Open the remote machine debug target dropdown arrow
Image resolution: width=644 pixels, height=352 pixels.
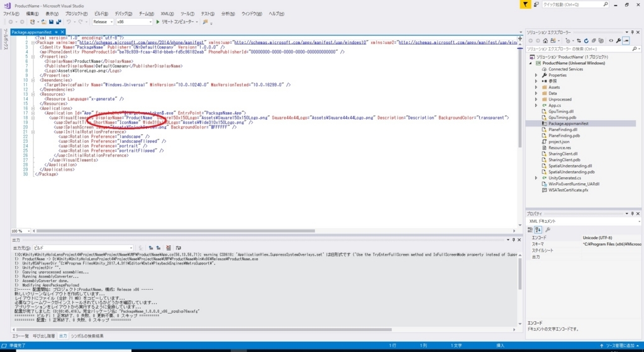click(x=197, y=22)
